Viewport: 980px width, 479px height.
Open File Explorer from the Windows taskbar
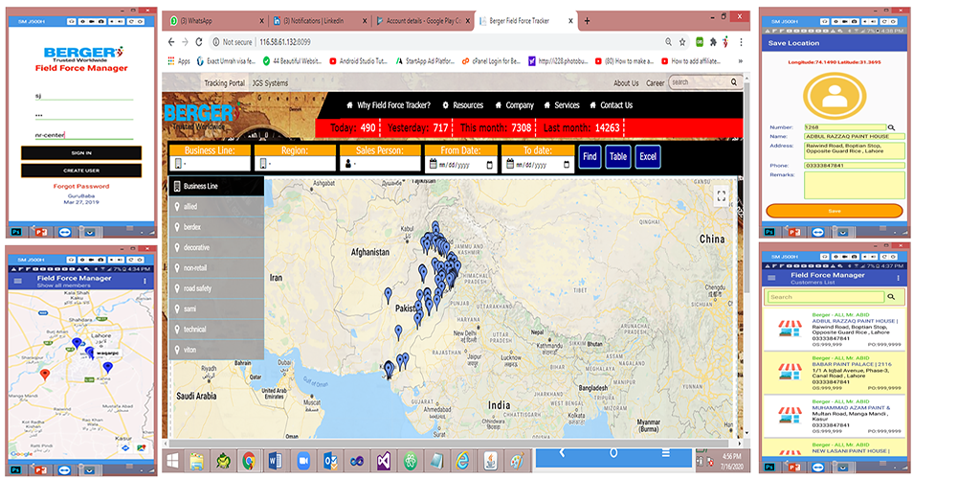pyautogui.click(x=196, y=462)
